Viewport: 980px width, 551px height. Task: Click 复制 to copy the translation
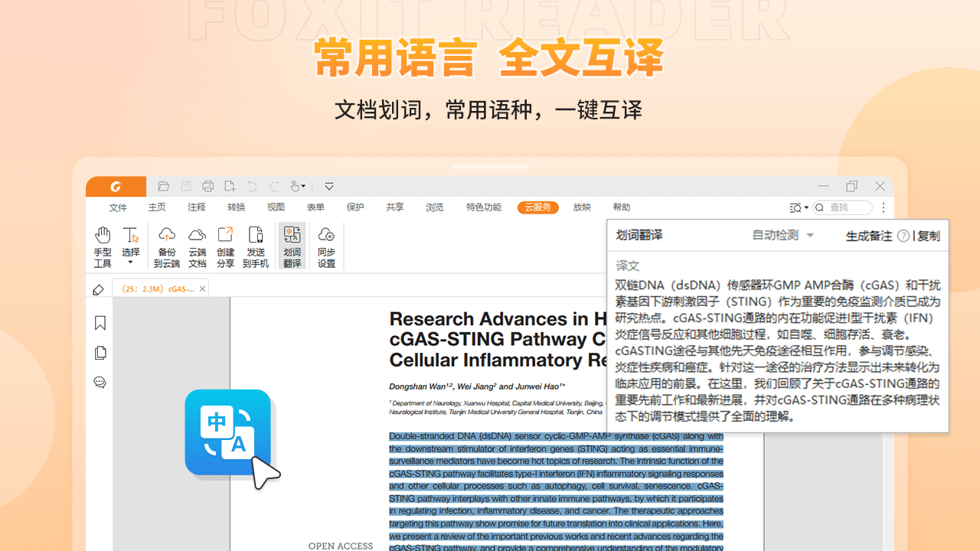tap(929, 236)
